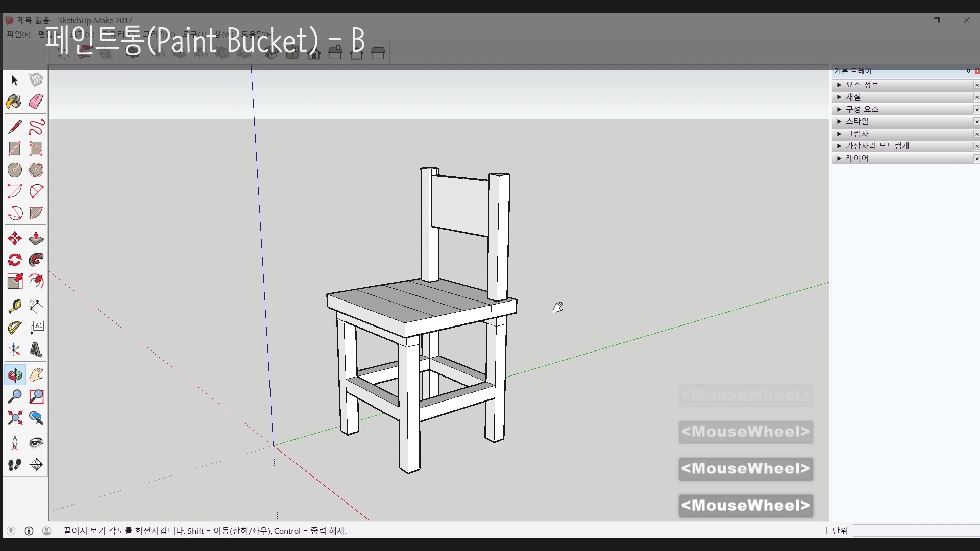Open the 파일 menu
980x551 pixels.
click(18, 34)
